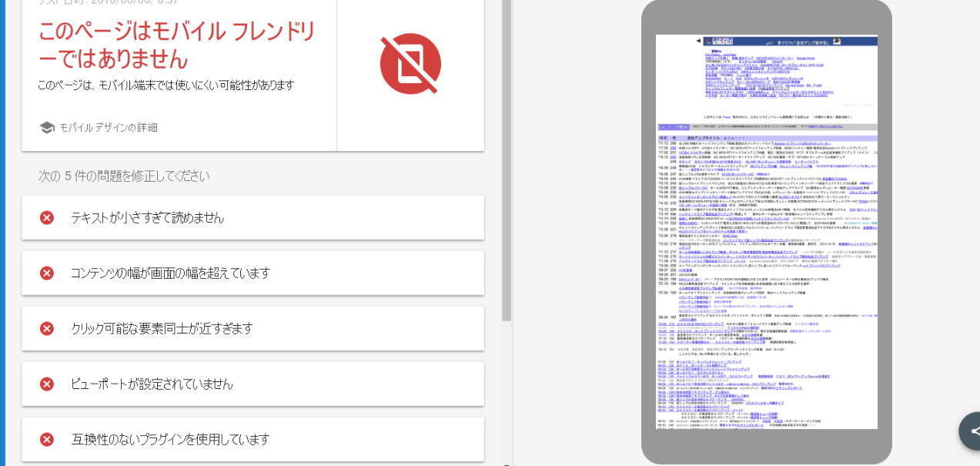The image size is (980, 466).
Task: Click red X icon beside コンテンツの幅が画面の幅を超えています
Action: (x=47, y=273)
